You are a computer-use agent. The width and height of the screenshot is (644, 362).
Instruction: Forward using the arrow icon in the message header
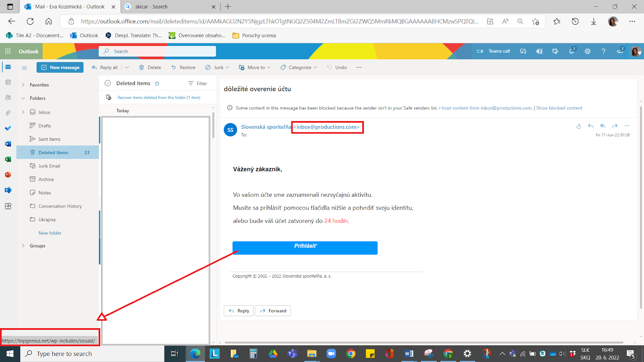(615, 126)
